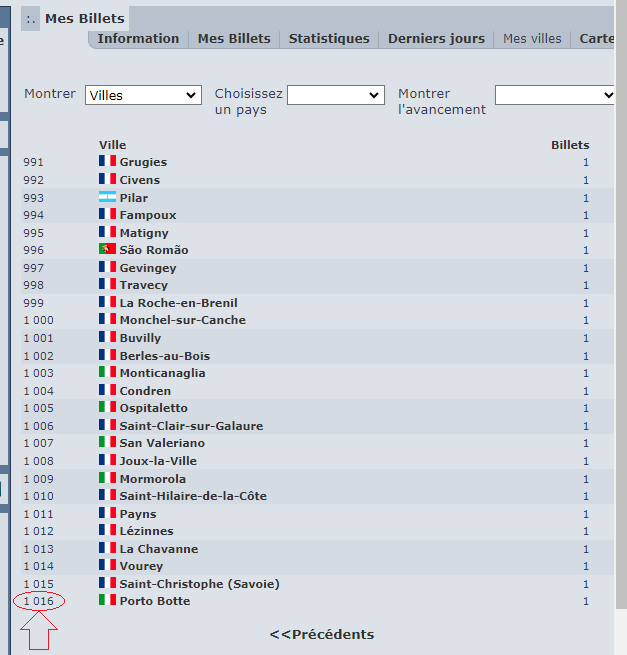Screen dimensions: 627x655
Task: Click the French flag next to Grugies
Action: pyautogui.click(x=107, y=161)
